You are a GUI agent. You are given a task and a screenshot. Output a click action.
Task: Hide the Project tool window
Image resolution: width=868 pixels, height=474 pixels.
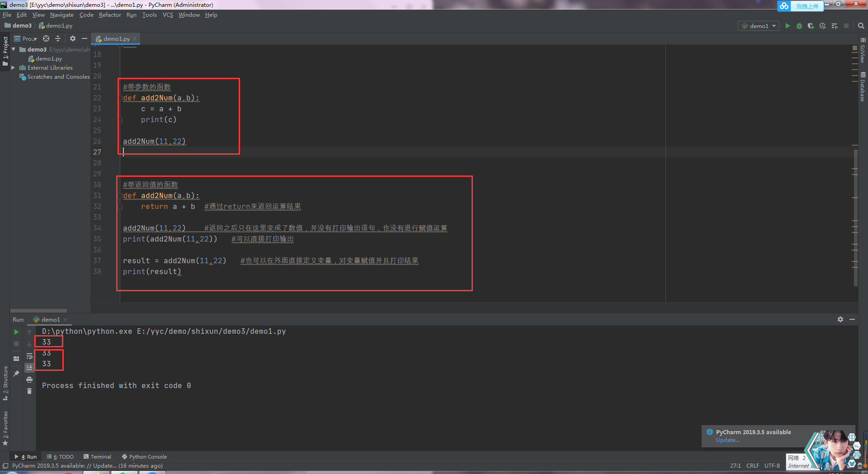pyautogui.click(x=85, y=39)
